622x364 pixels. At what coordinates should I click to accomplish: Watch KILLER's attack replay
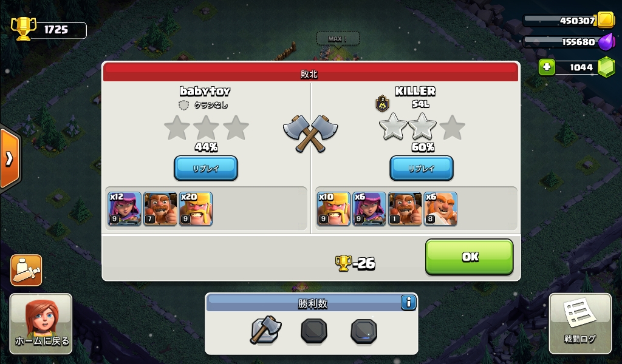tap(422, 168)
